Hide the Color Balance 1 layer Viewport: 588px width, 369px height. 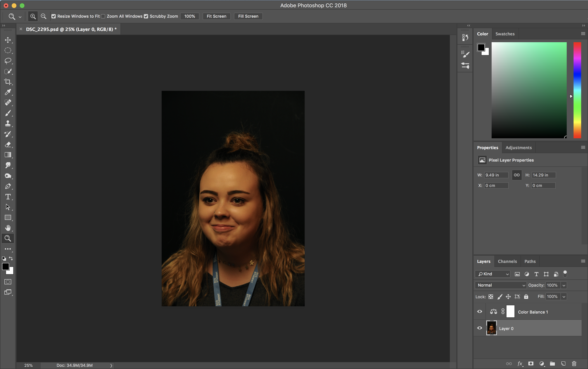pos(480,312)
